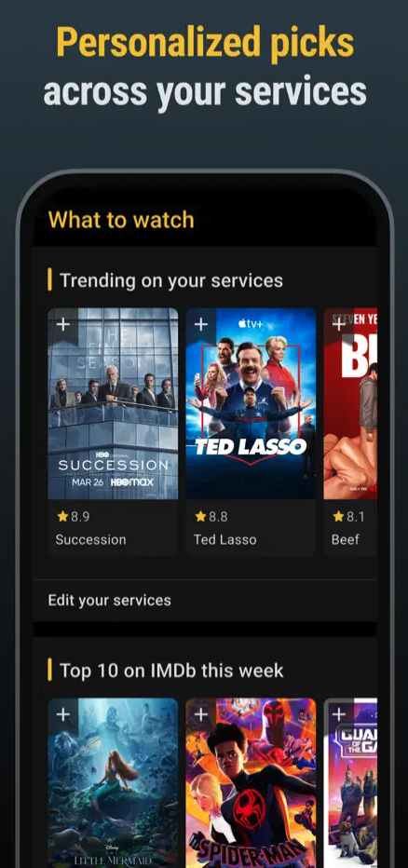Open Top 10 on IMDb this week header
The width and height of the screenshot is (408, 868).
[x=171, y=671]
